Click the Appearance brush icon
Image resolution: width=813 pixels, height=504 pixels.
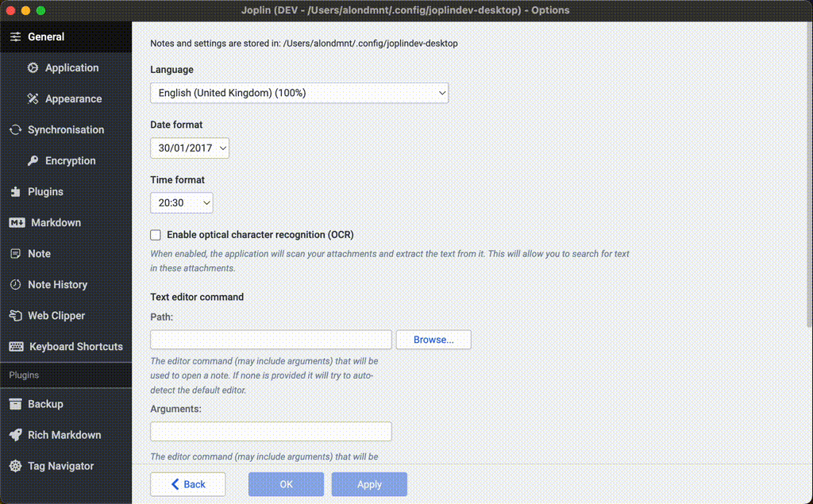[33, 98]
